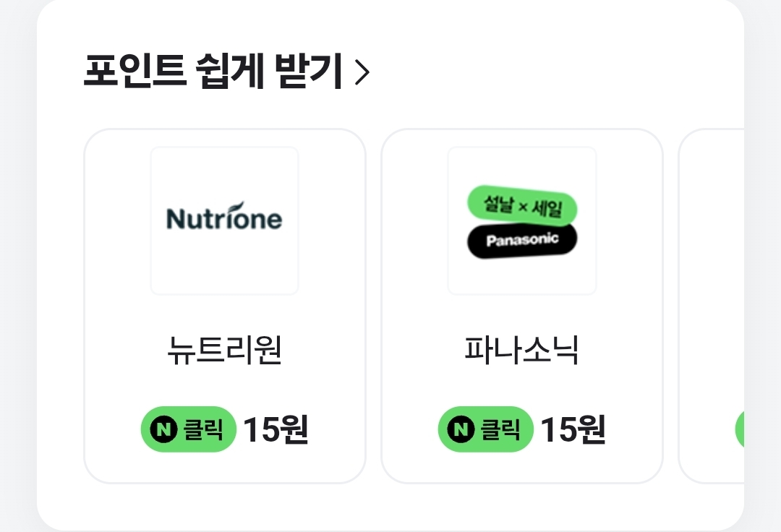
Task: Open 포인트 쉽게 받기 via the chevron arrow
Action: [x=362, y=73]
